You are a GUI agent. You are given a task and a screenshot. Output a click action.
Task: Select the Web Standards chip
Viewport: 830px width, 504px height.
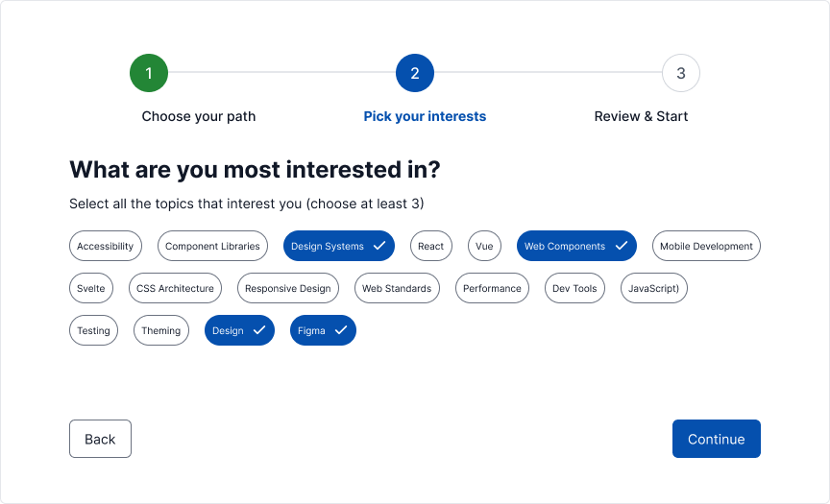point(397,288)
